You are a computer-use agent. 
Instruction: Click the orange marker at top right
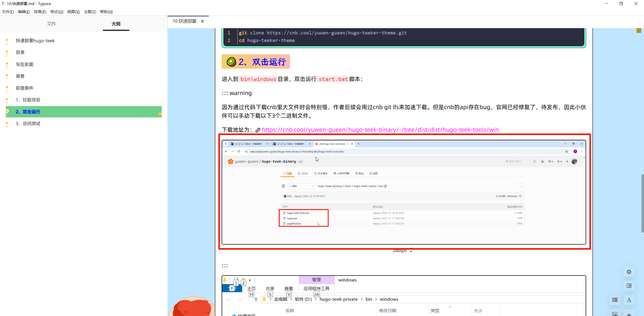tap(638, 31)
